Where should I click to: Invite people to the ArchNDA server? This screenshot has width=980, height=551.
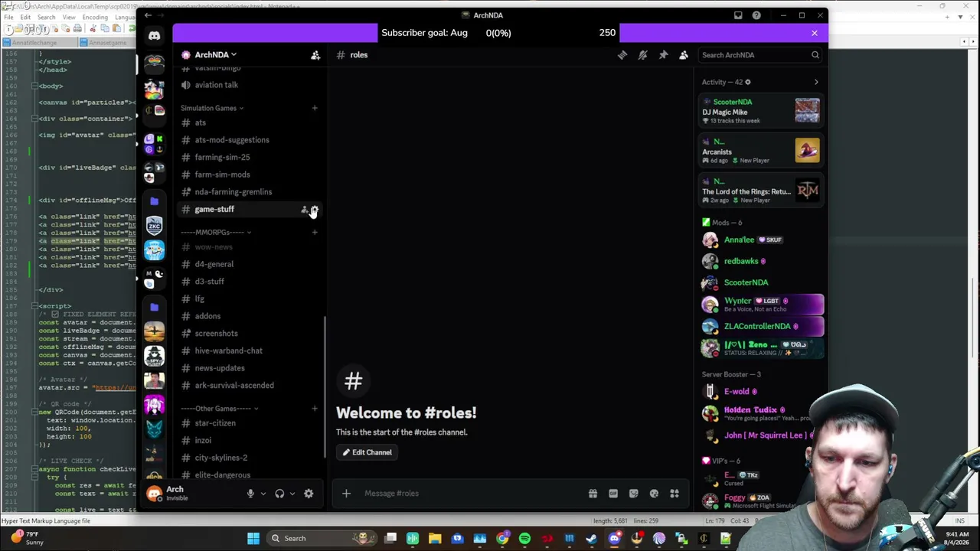(x=315, y=55)
